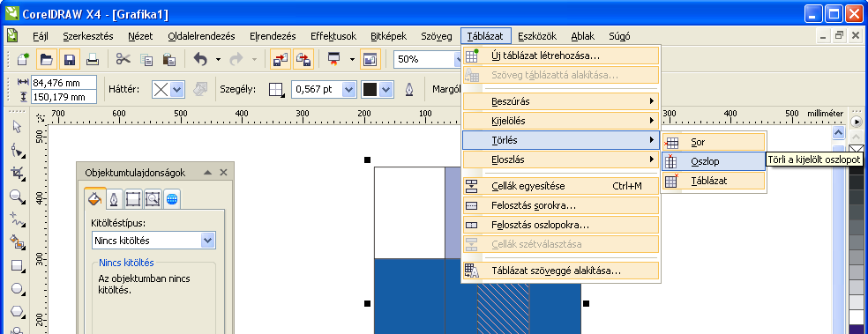Open the Kitöltéstípus Nincs kitöltés dropdown
The image size is (868, 334).
(208, 241)
